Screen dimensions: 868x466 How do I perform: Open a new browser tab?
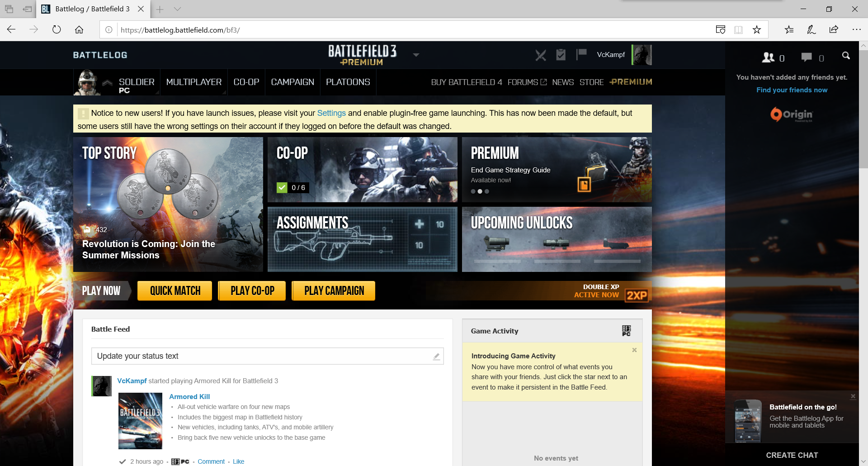160,9
